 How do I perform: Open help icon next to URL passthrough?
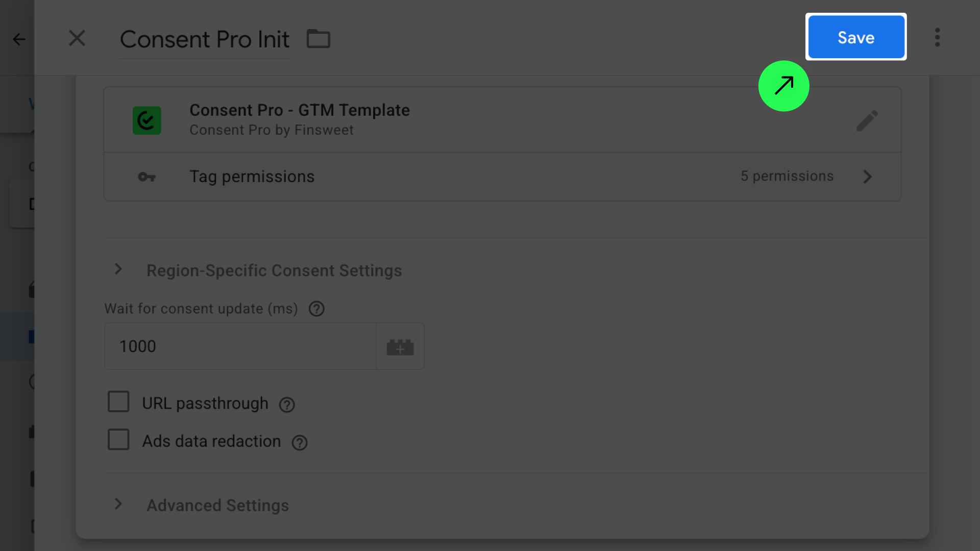tap(287, 405)
